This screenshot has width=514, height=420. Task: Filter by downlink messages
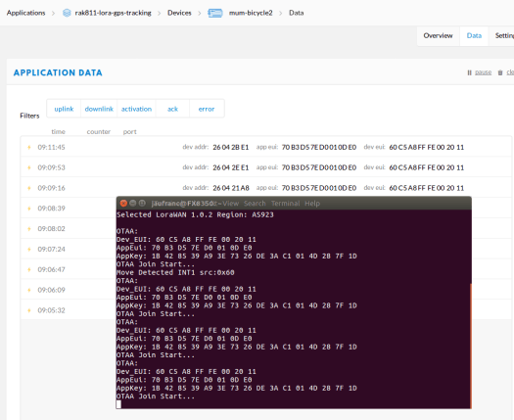99,109
